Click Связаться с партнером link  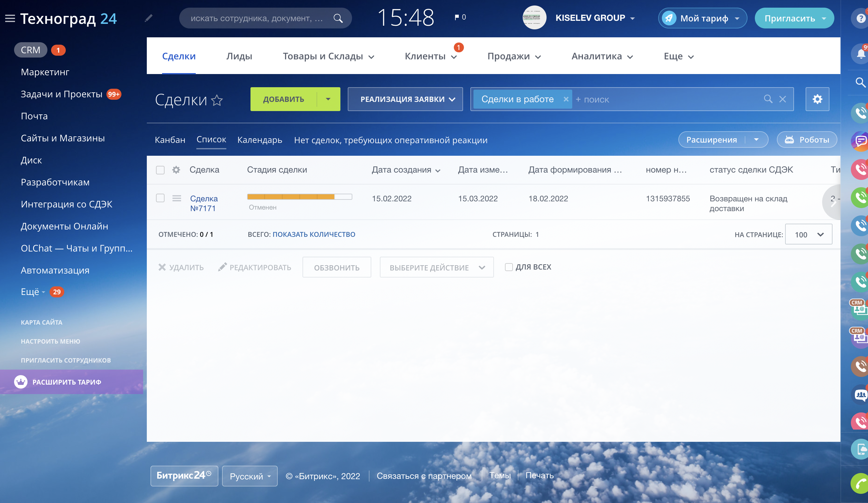tap(424, 476)
